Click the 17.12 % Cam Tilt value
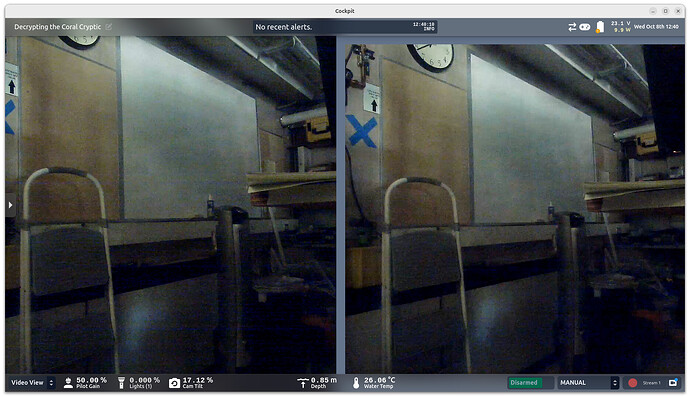 pyautogui.click(x=198, y=380)
